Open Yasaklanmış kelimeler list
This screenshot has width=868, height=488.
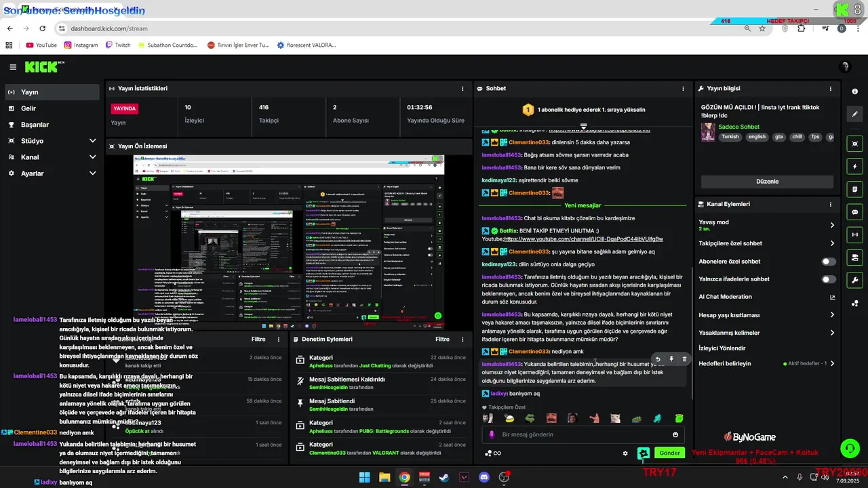[767, 333]
